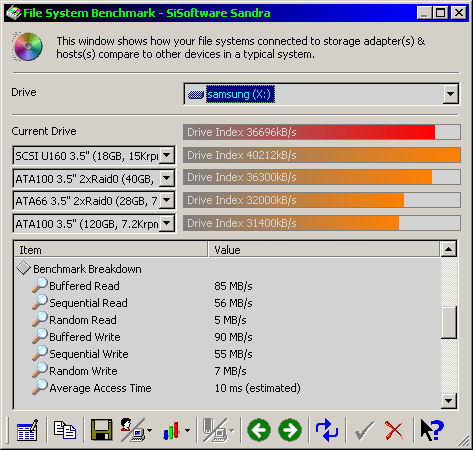
Task: Open the connect icon's dropdown arrow
Action: tap(149, 430)
